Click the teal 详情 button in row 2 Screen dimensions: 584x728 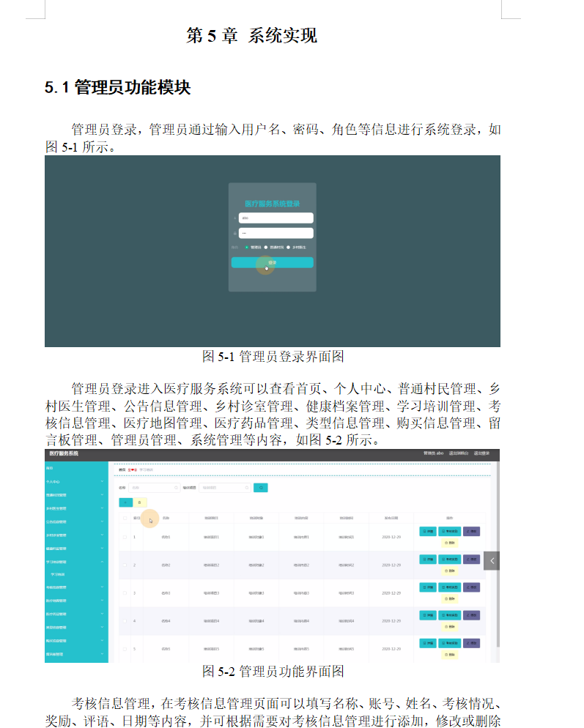pyautogui.click(x=428, y=559)
